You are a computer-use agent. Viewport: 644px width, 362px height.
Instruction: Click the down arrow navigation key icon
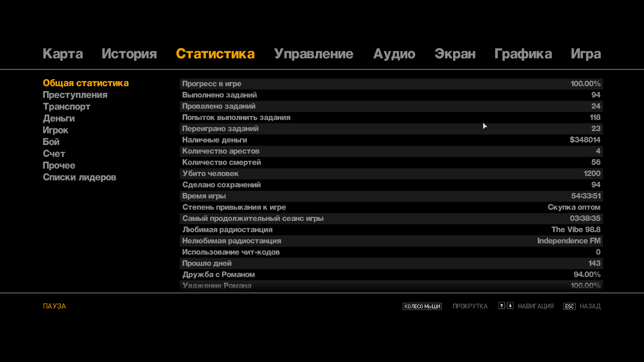510,305
